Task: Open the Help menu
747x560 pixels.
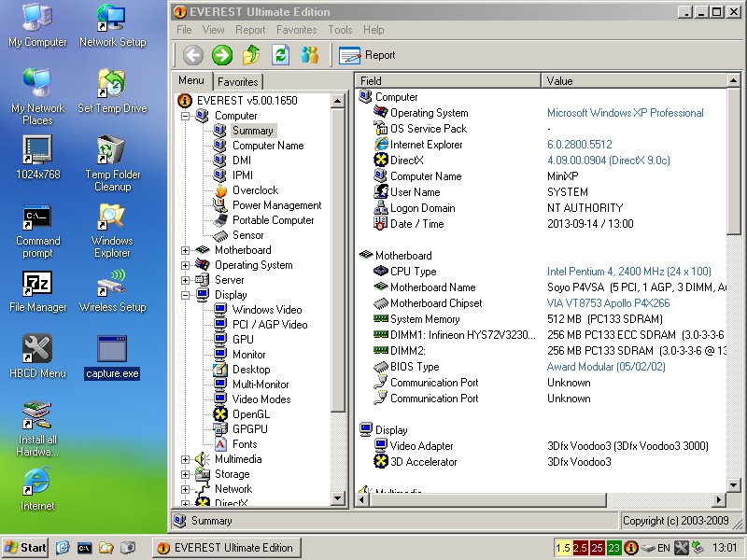Action: coord(373,30)
